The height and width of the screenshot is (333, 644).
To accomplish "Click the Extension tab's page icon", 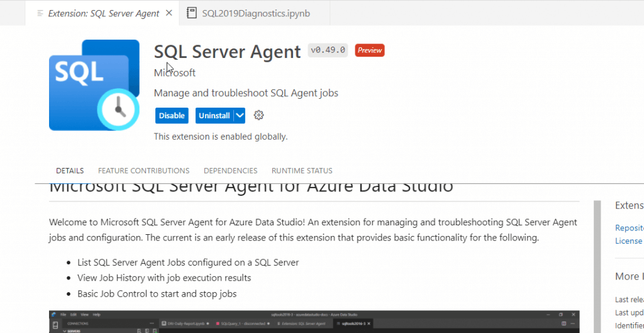I will (40, 13).
